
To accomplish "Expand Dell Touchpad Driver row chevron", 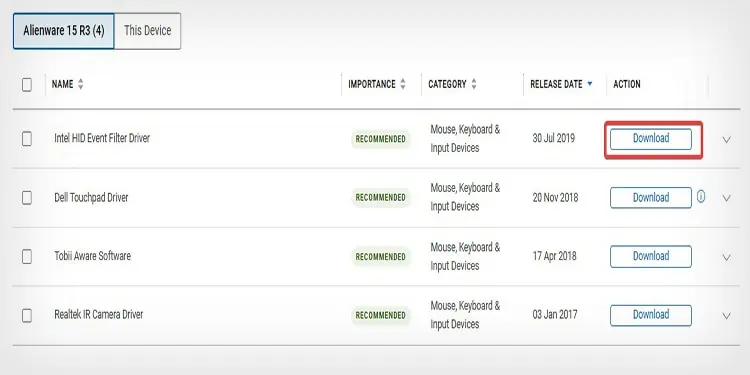I will tap(727, 198).
